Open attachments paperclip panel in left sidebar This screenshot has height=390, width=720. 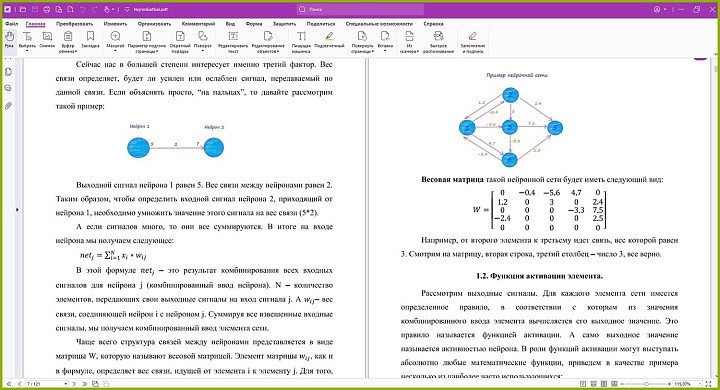(x=8, y=106)
